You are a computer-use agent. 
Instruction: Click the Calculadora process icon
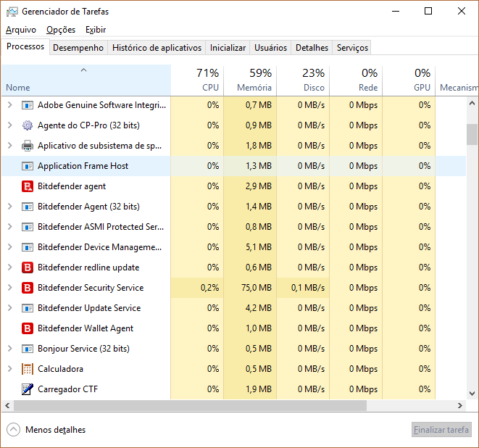[28, 369]
